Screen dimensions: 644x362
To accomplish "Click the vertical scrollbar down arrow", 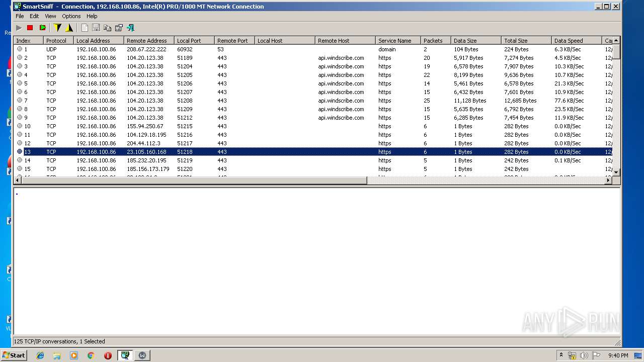I will tap(616, 172).
